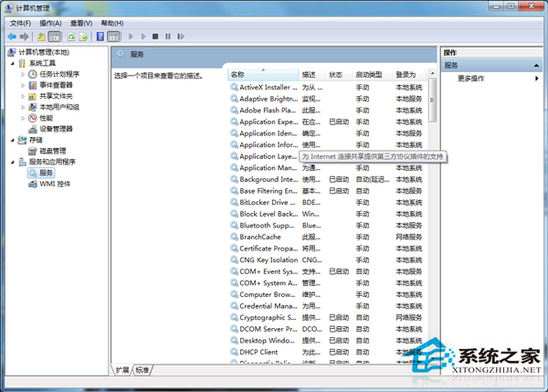
Task: Switch to the 标准 tab
Action: click(x=142, y=370)
